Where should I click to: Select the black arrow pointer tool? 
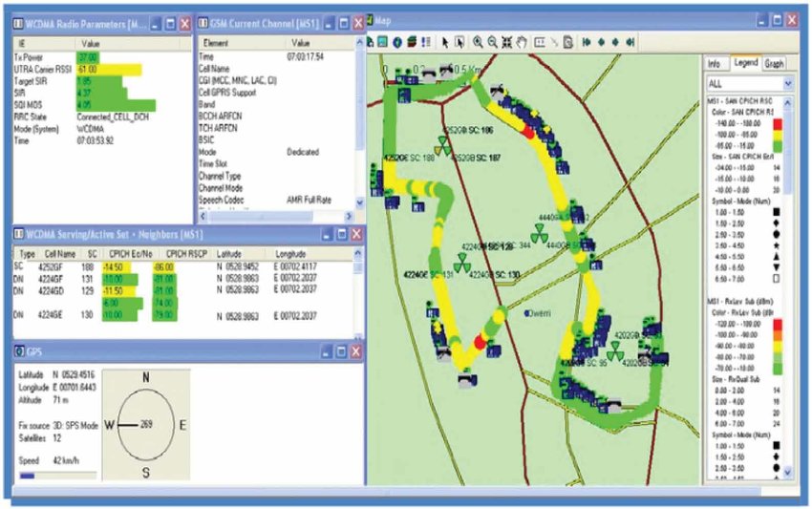click(445, 42)
